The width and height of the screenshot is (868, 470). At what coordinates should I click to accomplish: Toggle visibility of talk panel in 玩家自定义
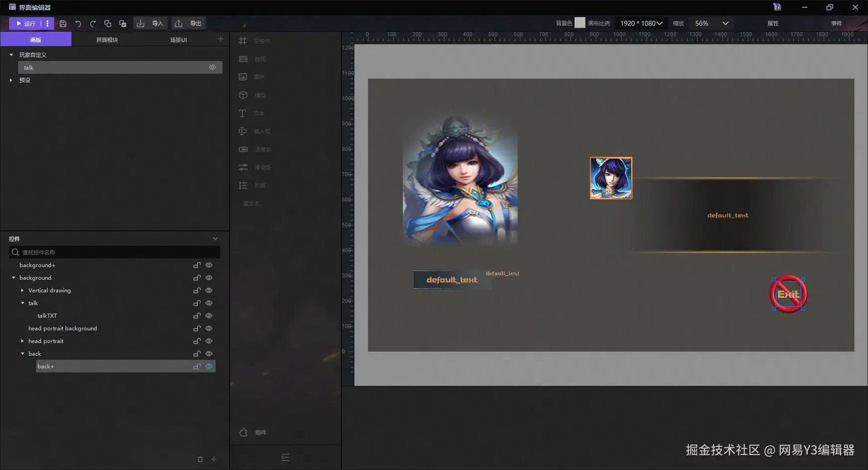tap(213, 67)
